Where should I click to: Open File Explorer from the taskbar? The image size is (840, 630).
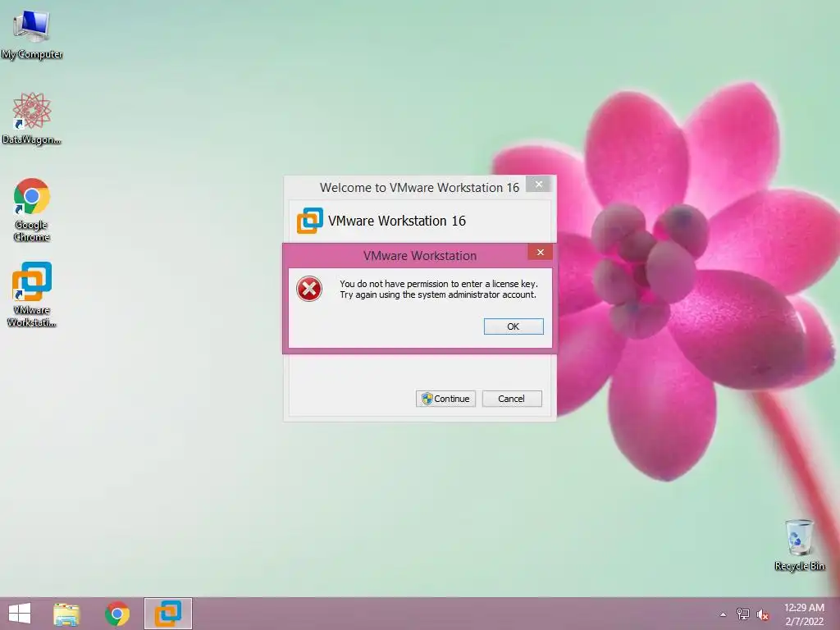pyautogui.click(x=66, y=614)
